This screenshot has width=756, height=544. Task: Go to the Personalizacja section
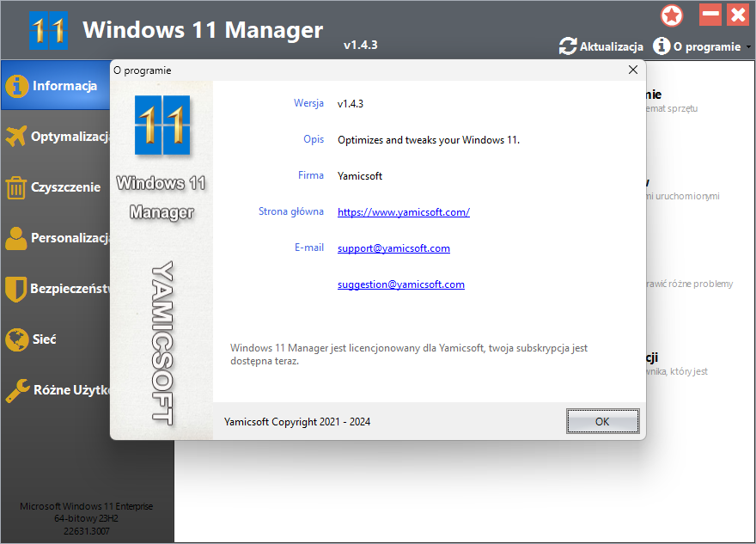pos(56,238)
